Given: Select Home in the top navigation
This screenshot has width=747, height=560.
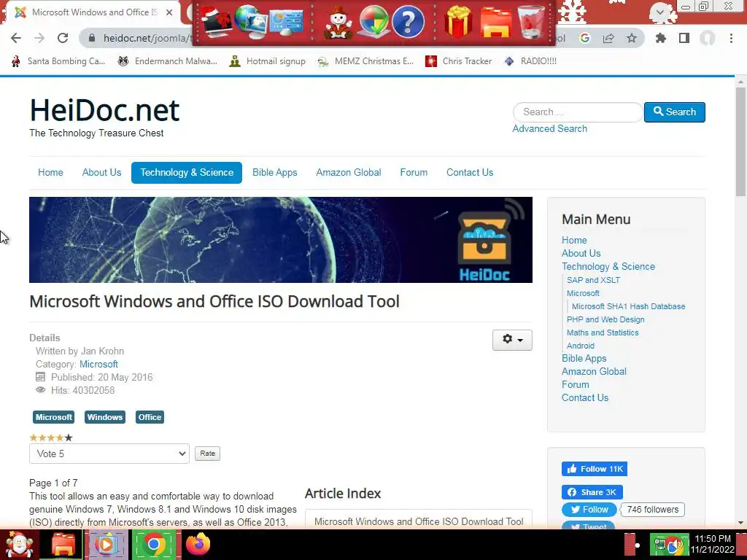Looking at the screenshot, I should click(x=50, y=172).
